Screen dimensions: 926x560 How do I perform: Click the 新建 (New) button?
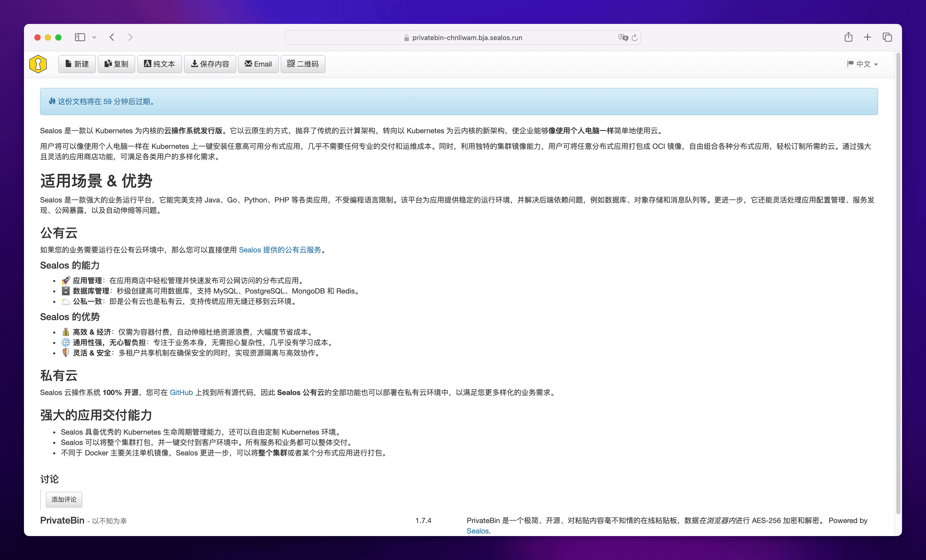[x=77, y=64]
